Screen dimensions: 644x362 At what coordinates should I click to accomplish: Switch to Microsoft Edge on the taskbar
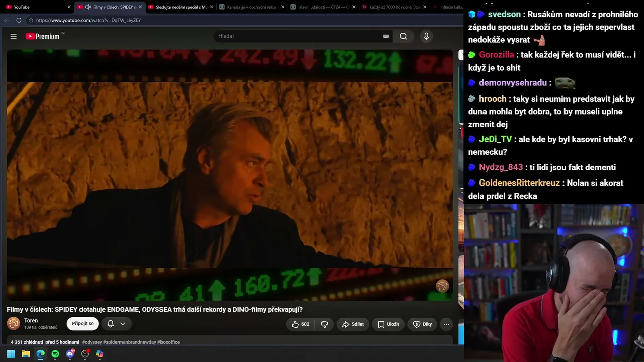click(x=40, y=354)
